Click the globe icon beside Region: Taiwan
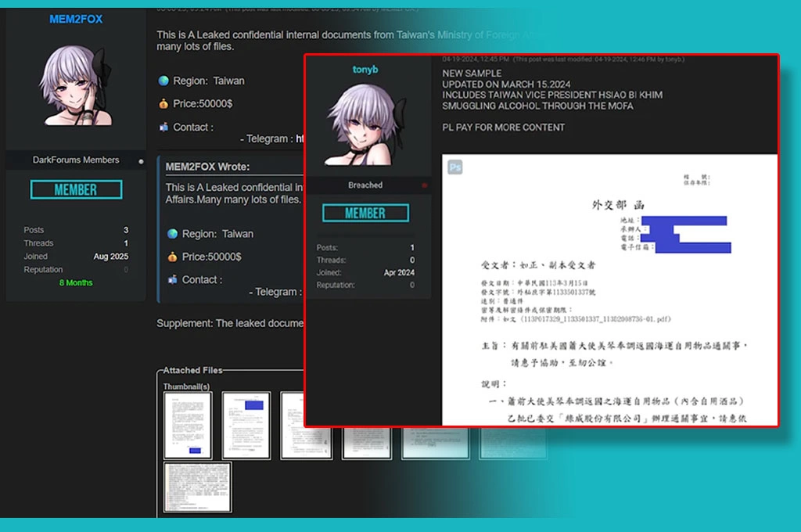The width and height of the screenshot is (801, 532). 163,81
